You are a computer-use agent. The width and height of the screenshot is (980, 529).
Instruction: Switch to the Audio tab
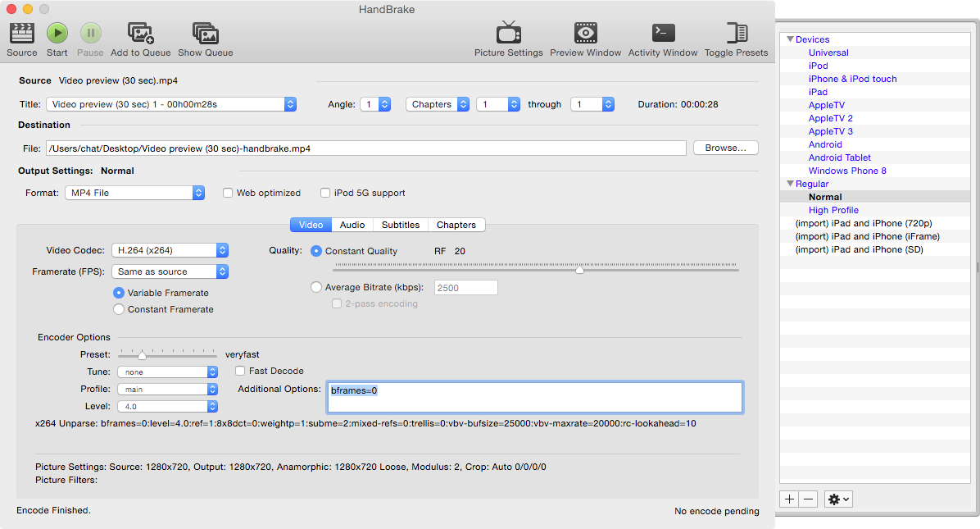(x=352, y=225)
